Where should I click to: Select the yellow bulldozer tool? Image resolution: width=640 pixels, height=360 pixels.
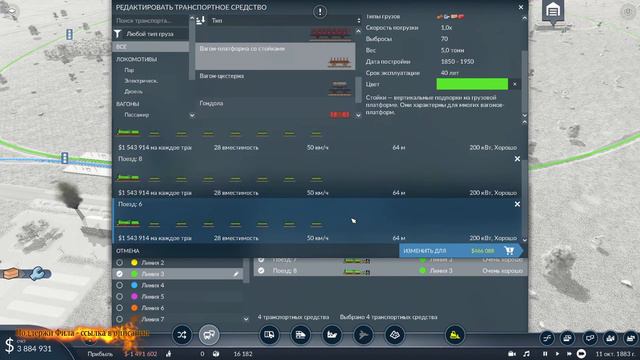pyautogui.click(x=455, y=335)
